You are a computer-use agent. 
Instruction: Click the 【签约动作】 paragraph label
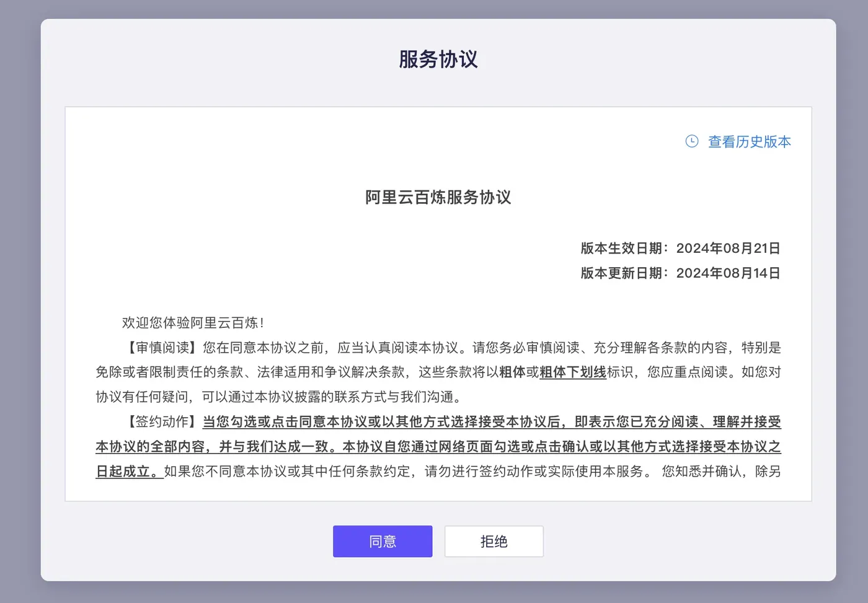click(162, 422)
